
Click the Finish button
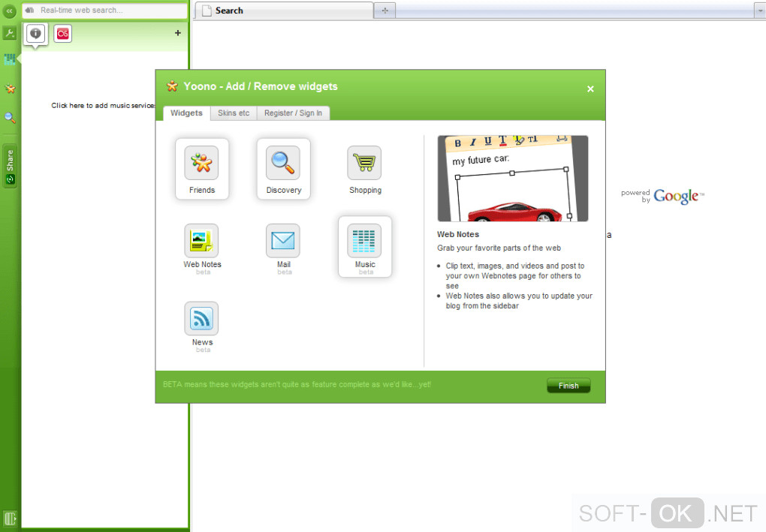tap(568, 386)
